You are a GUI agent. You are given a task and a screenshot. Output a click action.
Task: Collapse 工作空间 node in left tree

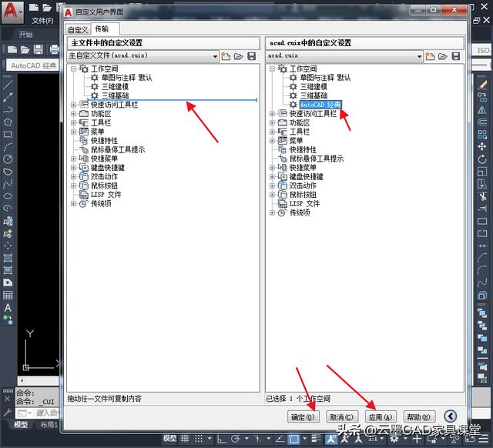(x=74, y=69)
